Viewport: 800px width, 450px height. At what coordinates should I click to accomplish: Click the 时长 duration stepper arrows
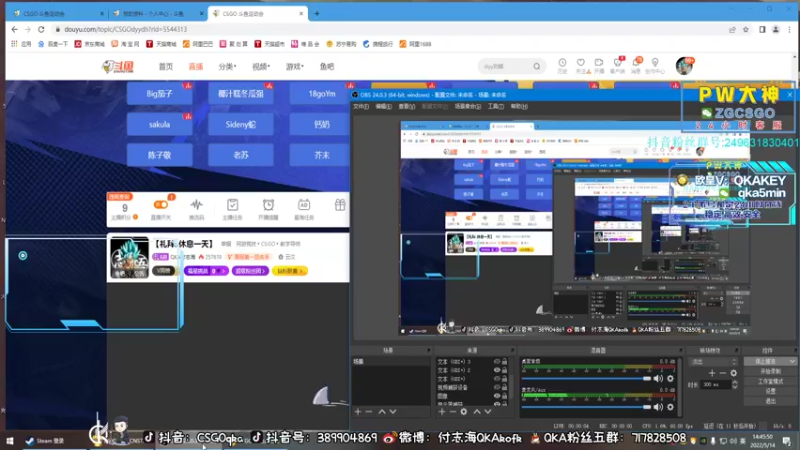(x=734, y=384)
